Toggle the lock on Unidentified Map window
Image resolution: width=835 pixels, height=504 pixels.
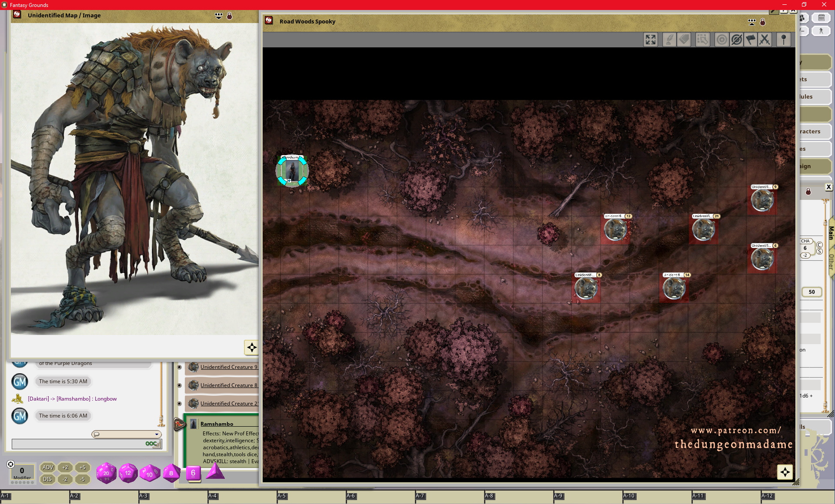point(230,16)
